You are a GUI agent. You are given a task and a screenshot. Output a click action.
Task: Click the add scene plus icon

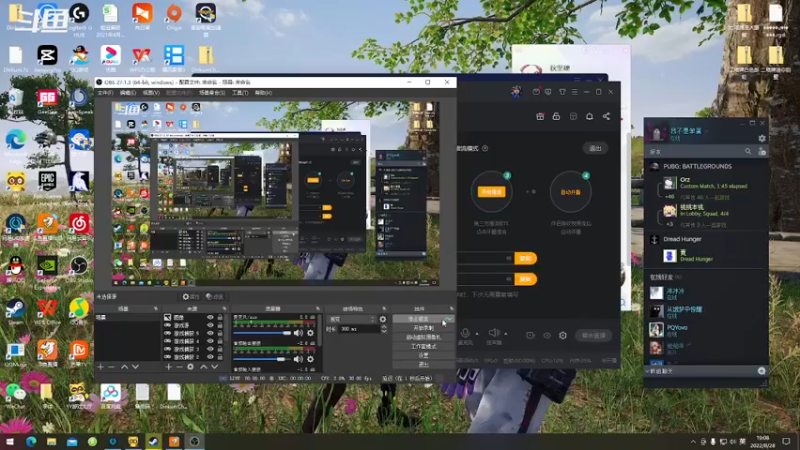101,367
